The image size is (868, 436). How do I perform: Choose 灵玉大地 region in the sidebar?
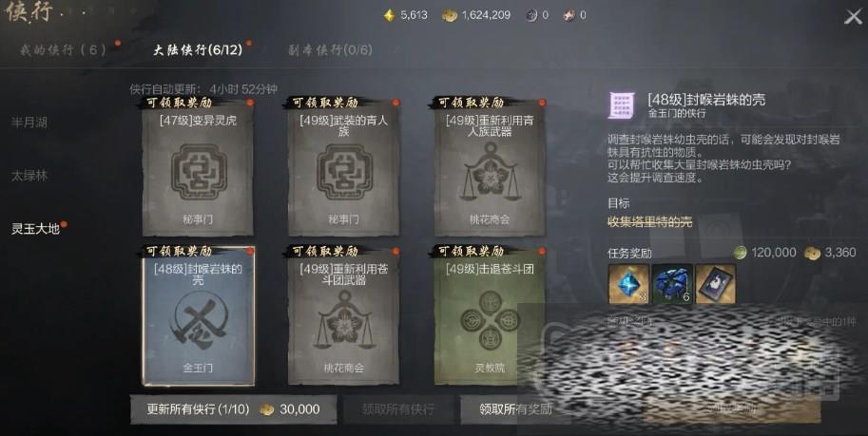coord(35,229)
